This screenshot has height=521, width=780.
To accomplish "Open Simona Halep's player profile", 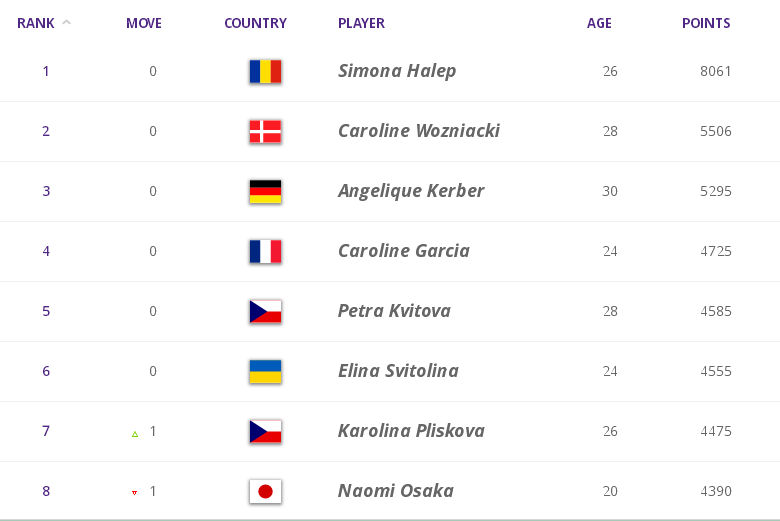I will click(x=397, y=71).
